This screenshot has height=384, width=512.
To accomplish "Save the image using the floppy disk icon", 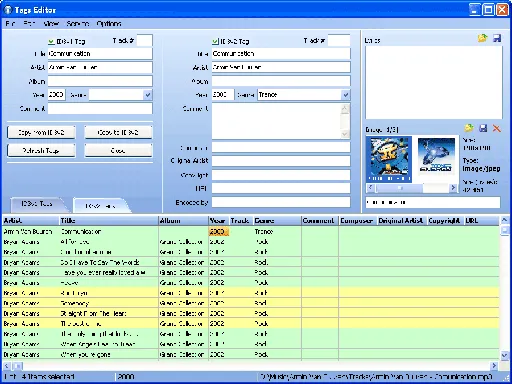I will (x=483, y=128).
